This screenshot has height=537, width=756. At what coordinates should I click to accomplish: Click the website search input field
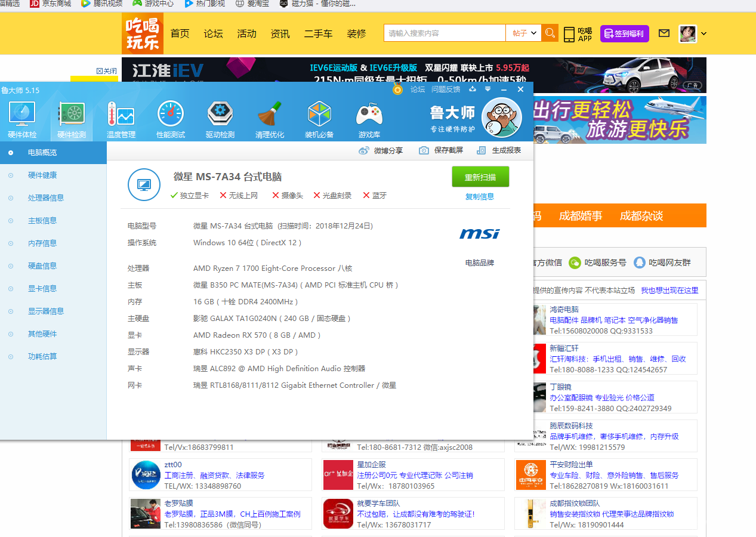point(445,33)
